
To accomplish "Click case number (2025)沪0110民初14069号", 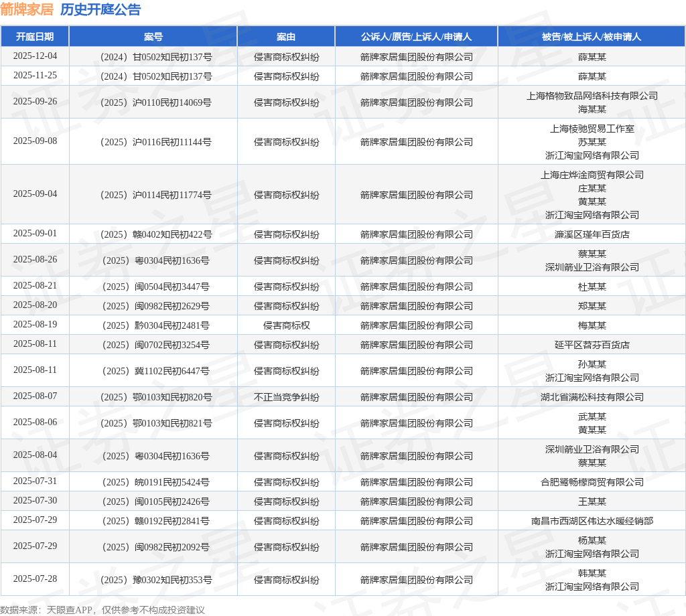I will [x=156, y=102].
